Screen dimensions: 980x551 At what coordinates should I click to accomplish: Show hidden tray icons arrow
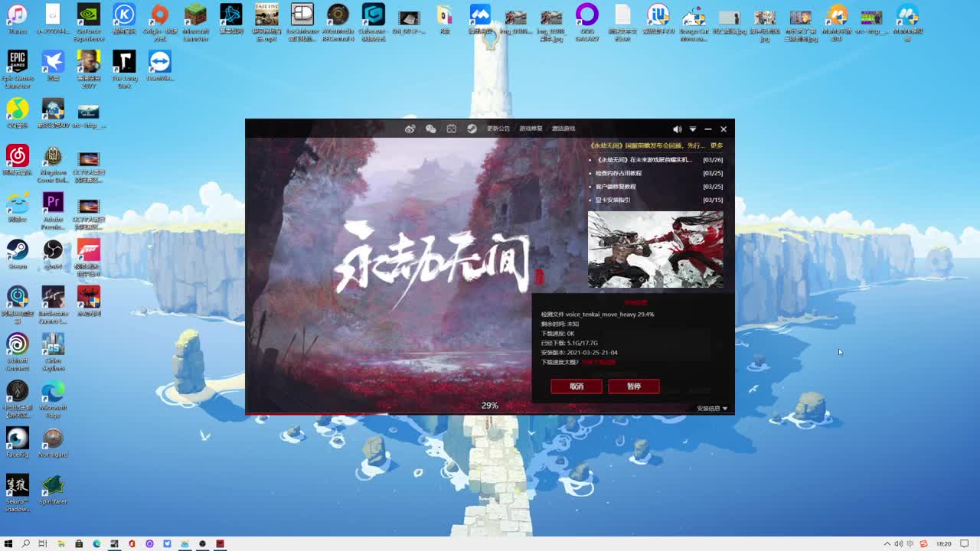(x=887, y=543)
